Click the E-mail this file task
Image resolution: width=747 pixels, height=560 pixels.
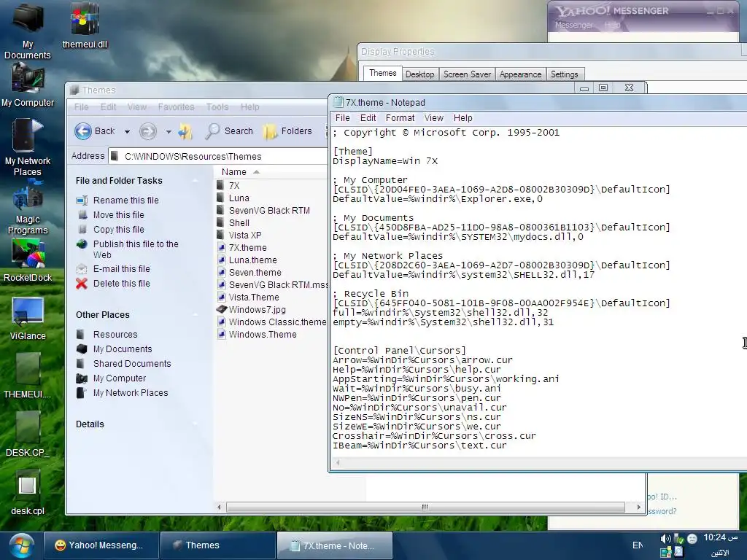tap(122, 269)
